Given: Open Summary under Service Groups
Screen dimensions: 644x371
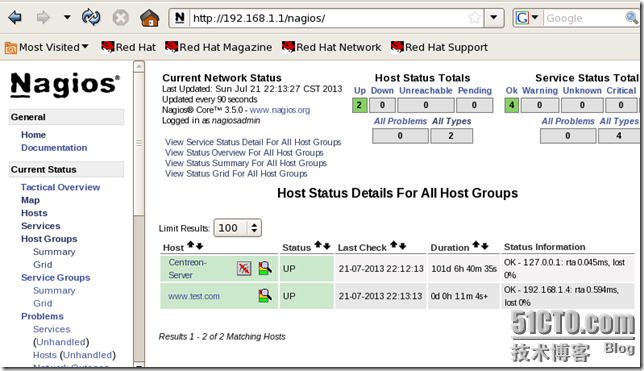Looking at the screenshot, I should click(54, 290).
